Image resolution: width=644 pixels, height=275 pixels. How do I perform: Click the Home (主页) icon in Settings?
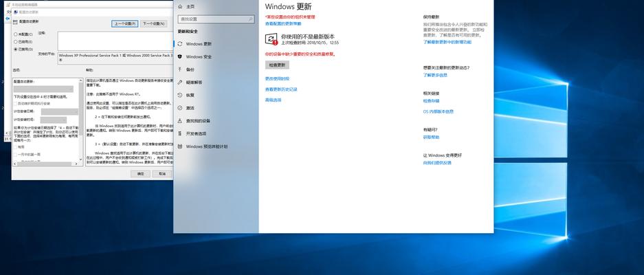pos(180,7)
